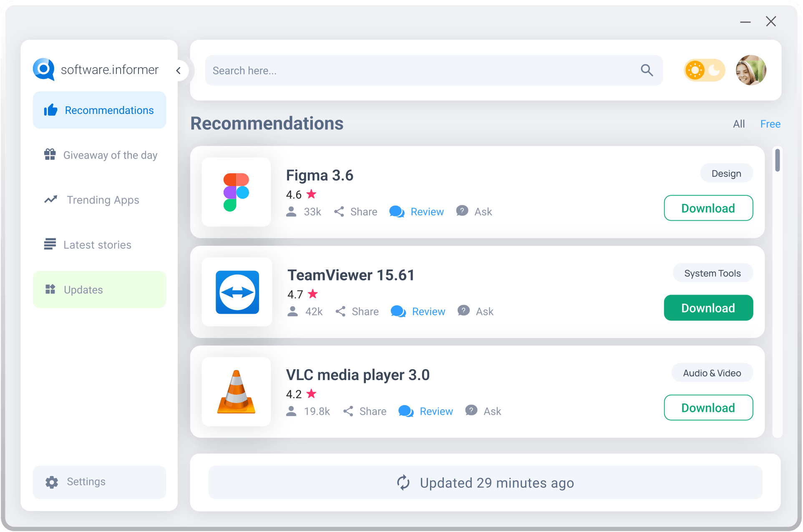Viewport: 803px width, 532px height.
Task: Open the TeamViewer app logo
Action: (x=237, y=292)
